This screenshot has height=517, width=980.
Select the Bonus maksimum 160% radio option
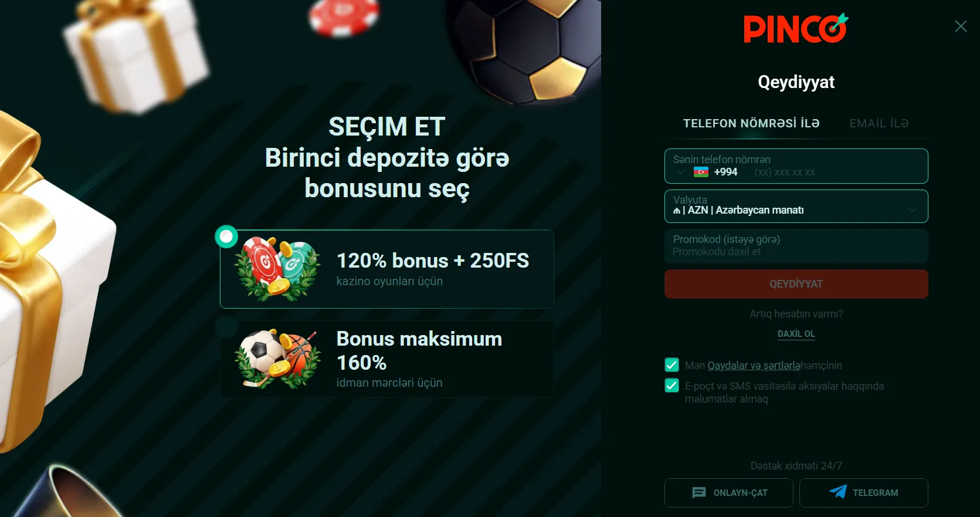pos(226,327)
